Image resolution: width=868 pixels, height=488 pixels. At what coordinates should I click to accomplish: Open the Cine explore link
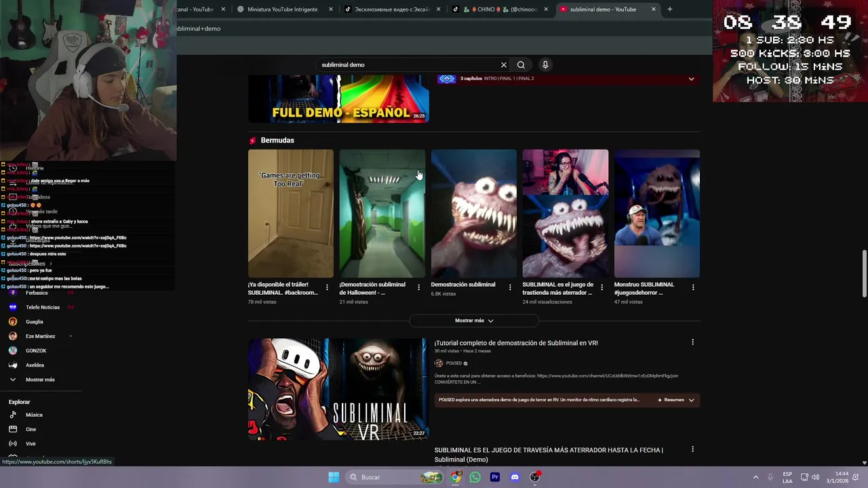coord(31,429)
